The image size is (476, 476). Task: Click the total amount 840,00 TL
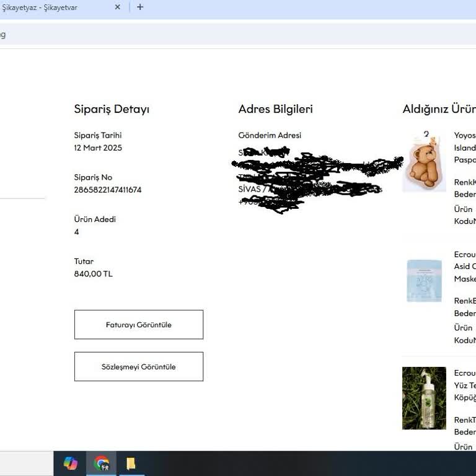point(94,274)
